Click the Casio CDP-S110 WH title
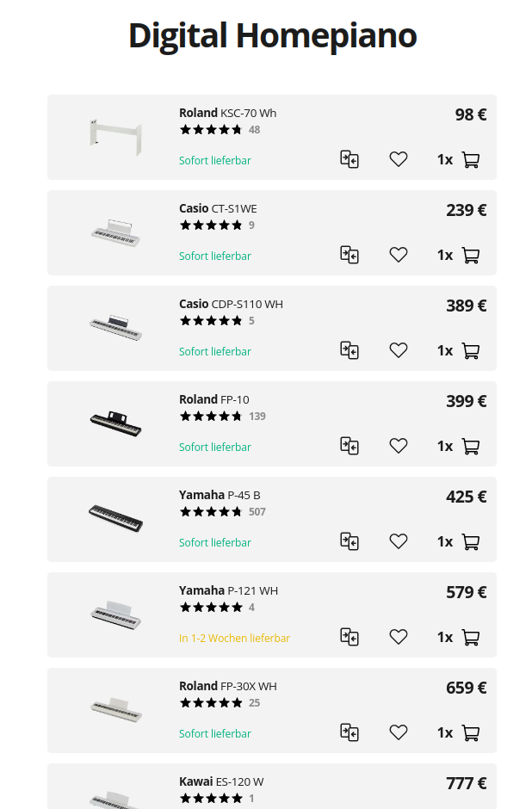This screenshot has width=532, height=809. (x=231, y=304)
